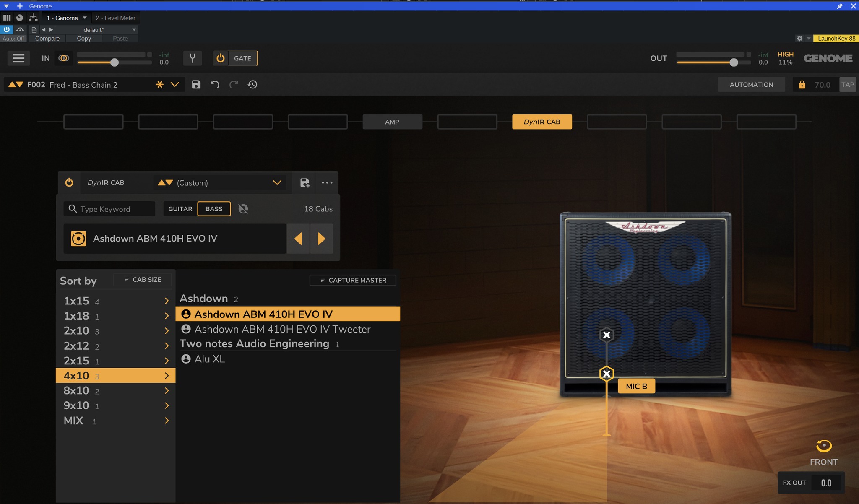Expand the 9x10 cab size category
859x504 pixels.
click(115, 405)
